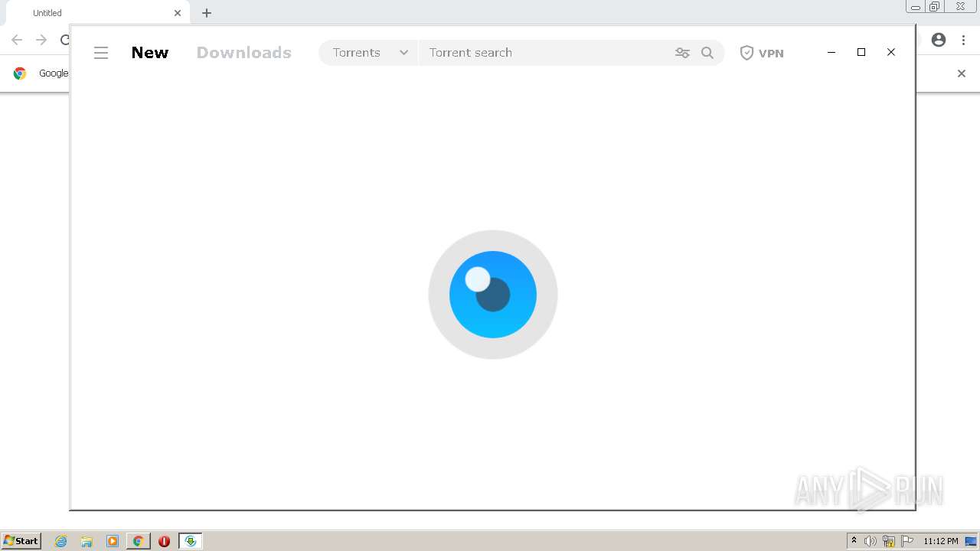Switch to the Downloads tab

coord(244,53)
